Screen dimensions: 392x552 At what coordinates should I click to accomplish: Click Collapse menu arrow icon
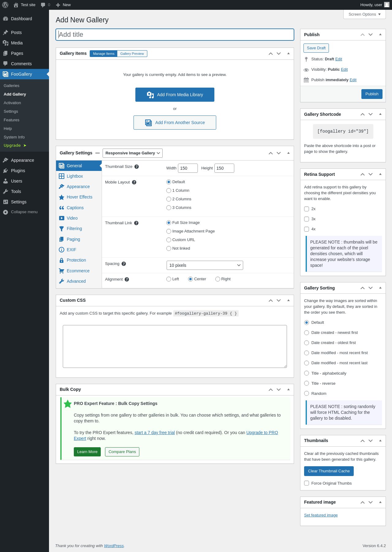click(x=5, y=212)
